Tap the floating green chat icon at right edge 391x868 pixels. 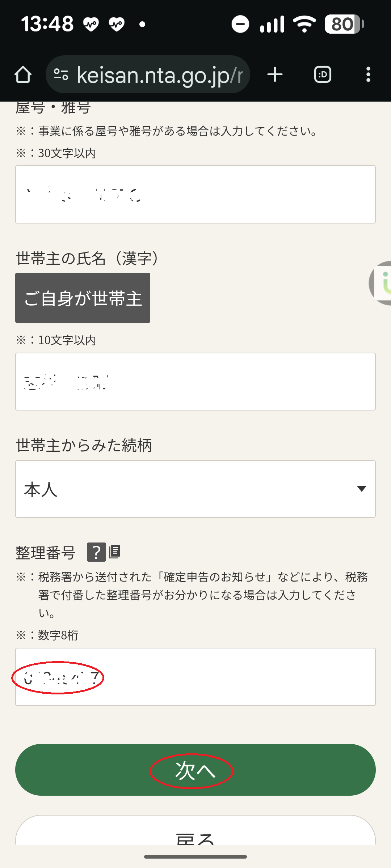[x=382, y=283]
